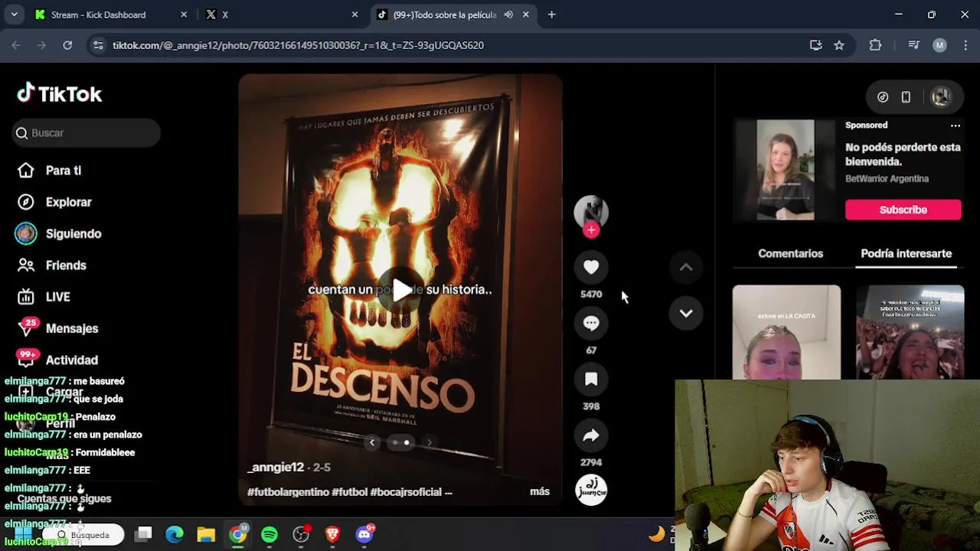Open the concert crowd video thumbnail
The width and height of the screenshot is (980, 551).
910,332
